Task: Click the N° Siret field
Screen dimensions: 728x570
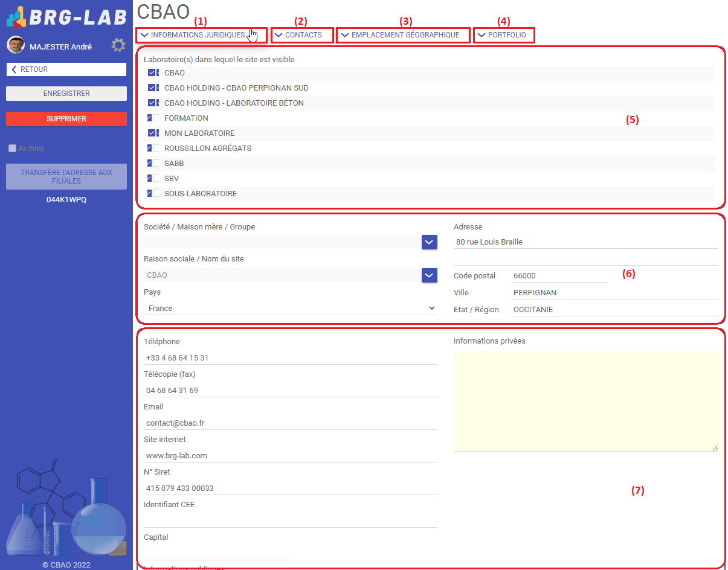Action: (x=291, y=488)
